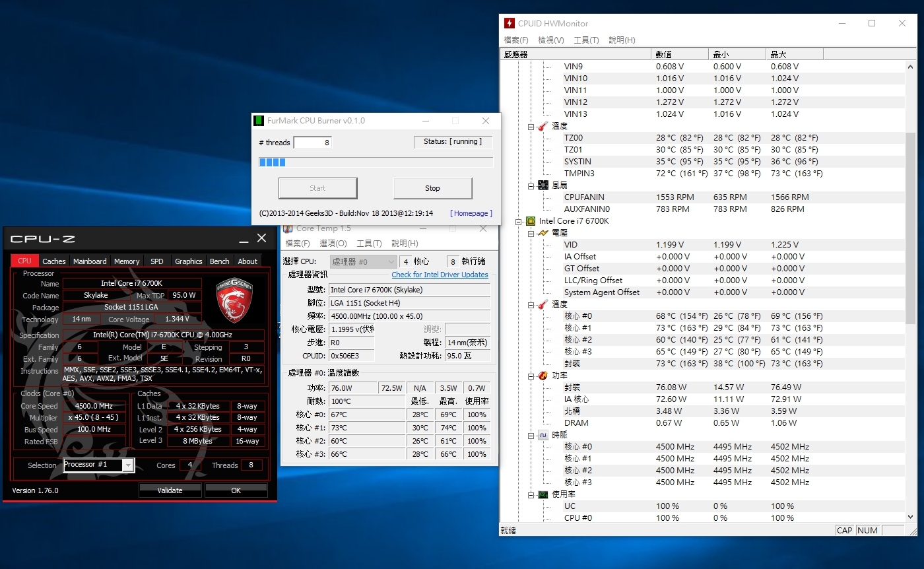Click the HWMonitor lightning icon in title bar
924x569 pixels.
pyautogui.click(x=509, y=23)
